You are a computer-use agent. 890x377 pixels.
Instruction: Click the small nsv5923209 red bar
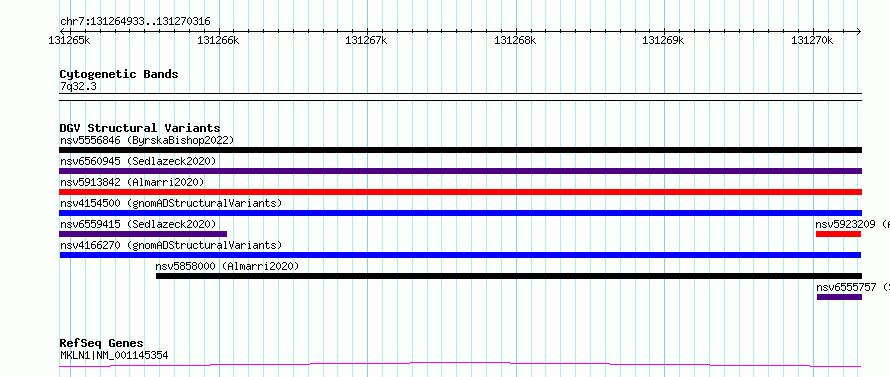tap(838, 234)
